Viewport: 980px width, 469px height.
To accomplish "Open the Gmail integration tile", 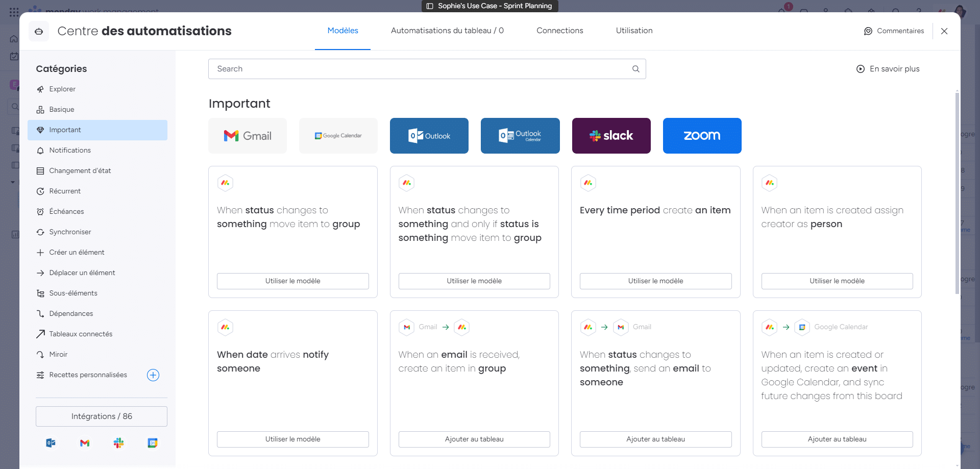I will coord(248,136).
